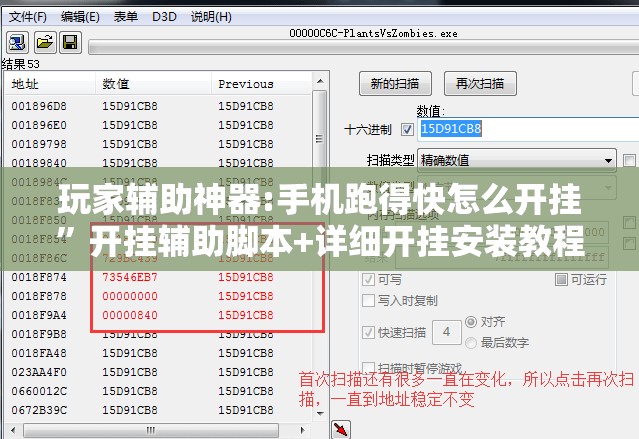Select address row 001896E0

(x=158, y=125)
